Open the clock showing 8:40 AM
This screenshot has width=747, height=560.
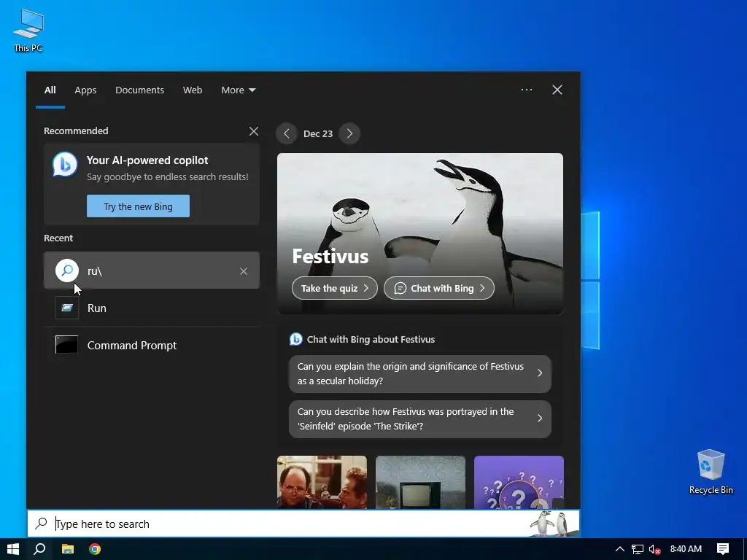pos(686,549)
